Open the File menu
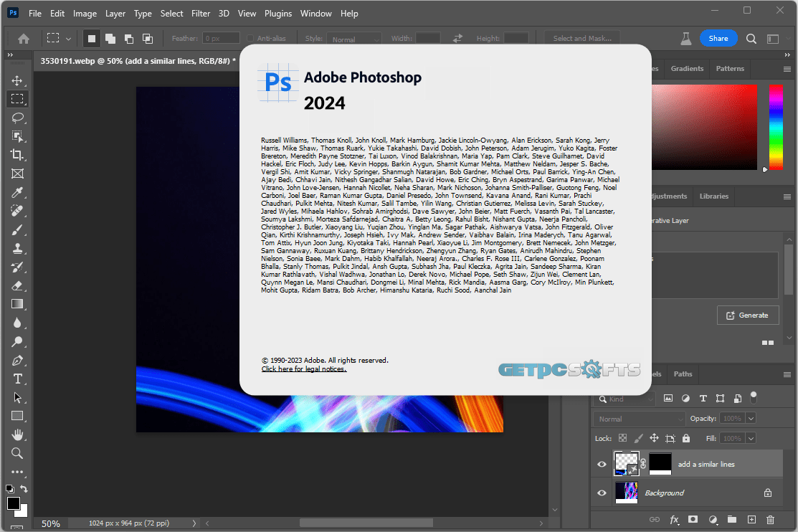The image size is (798, 532). click(35, 14)
